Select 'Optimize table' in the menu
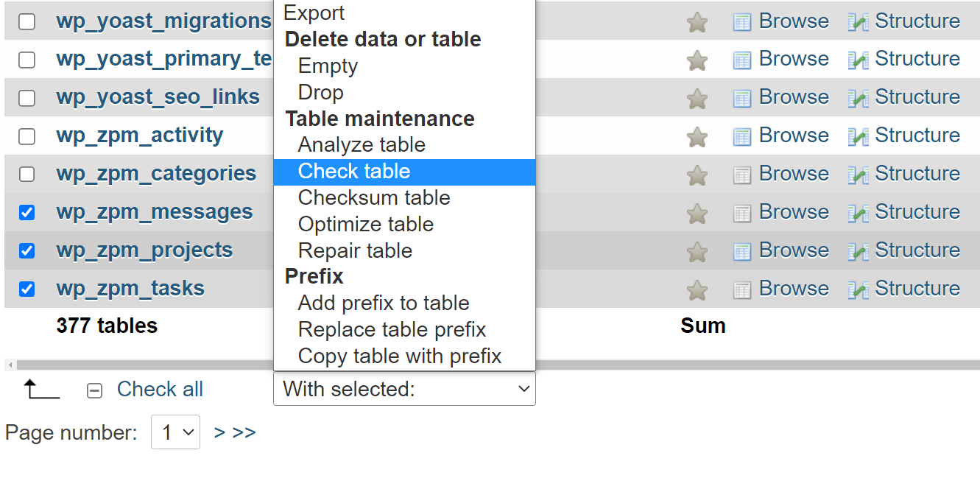 click(x=365, y=224)
